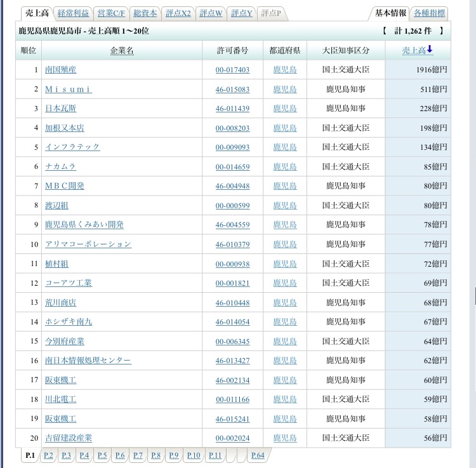Open permit number 46-010379
The width and height of the screenshot is (476, 468).
pos(232,244)
